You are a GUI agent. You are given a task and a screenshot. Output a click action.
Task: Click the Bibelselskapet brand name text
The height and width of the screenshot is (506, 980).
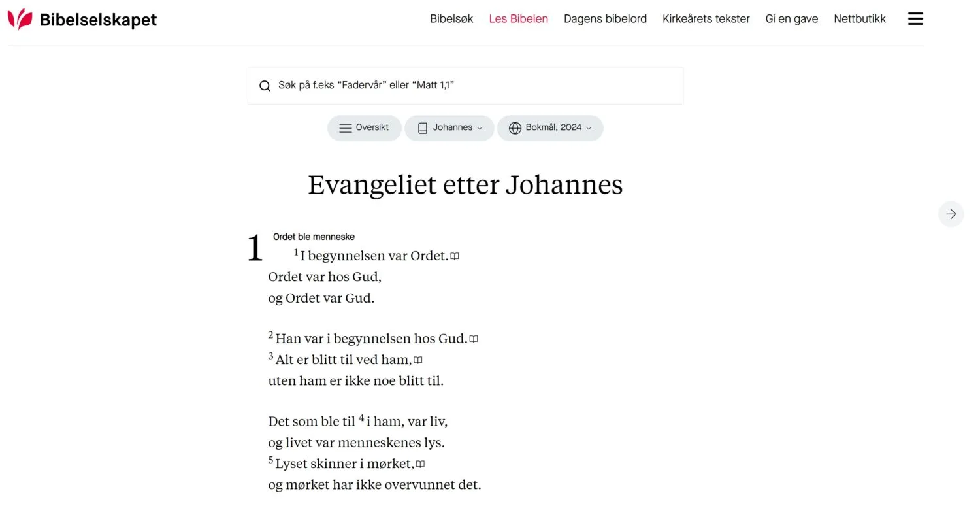coord(99,20)
